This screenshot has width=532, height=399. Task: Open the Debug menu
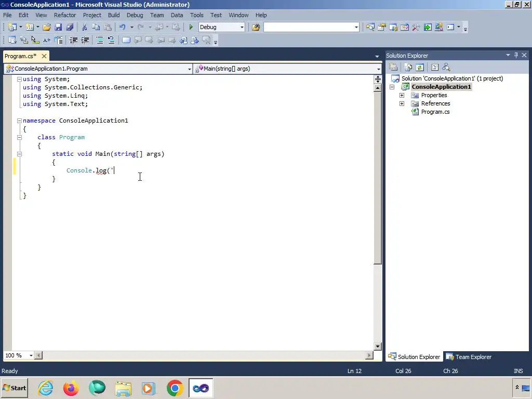[x=135, y=15]
